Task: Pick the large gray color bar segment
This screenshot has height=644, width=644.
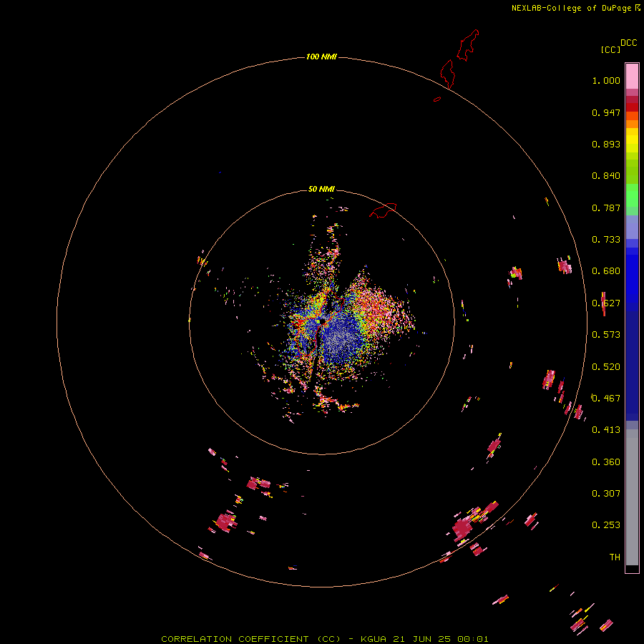Action: (x=632, y=501)
